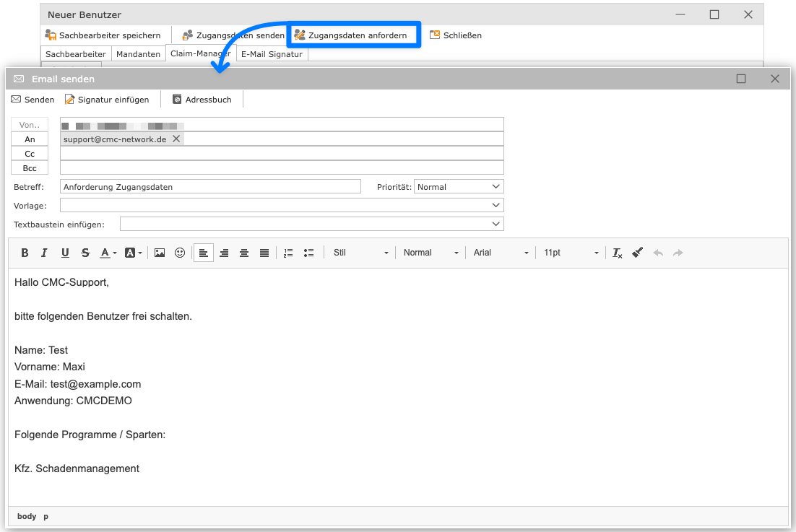Screen dimensions: 796x532
Task: Open the Priorität dropdown
Action: click(459, 187)
